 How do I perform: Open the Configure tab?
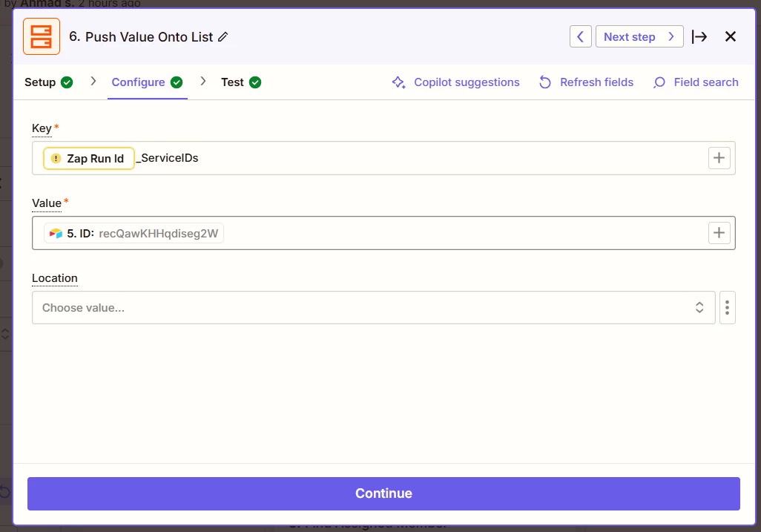(x=147, y=82)
